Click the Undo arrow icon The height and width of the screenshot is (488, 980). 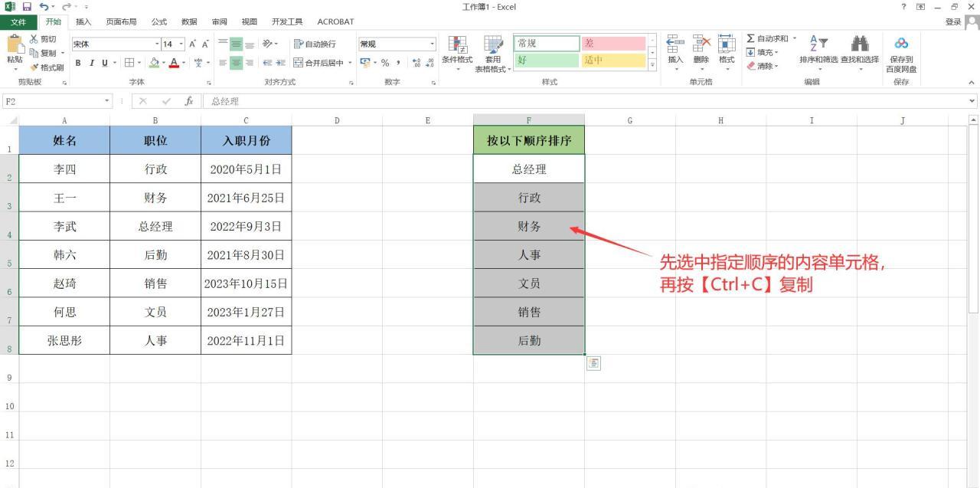coord(43,7)
